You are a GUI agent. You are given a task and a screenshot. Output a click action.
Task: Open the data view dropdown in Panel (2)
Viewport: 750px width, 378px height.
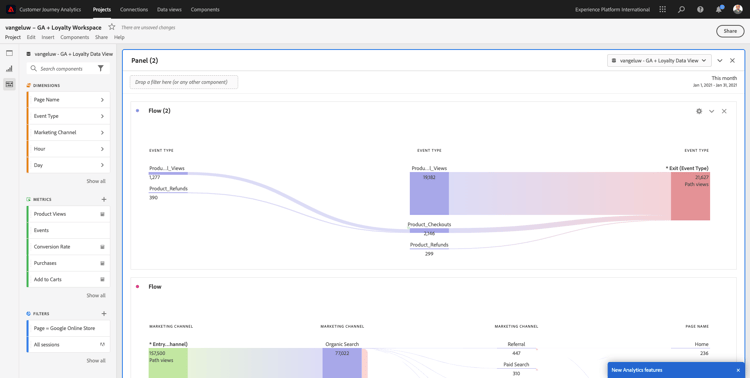click(659, 61)
